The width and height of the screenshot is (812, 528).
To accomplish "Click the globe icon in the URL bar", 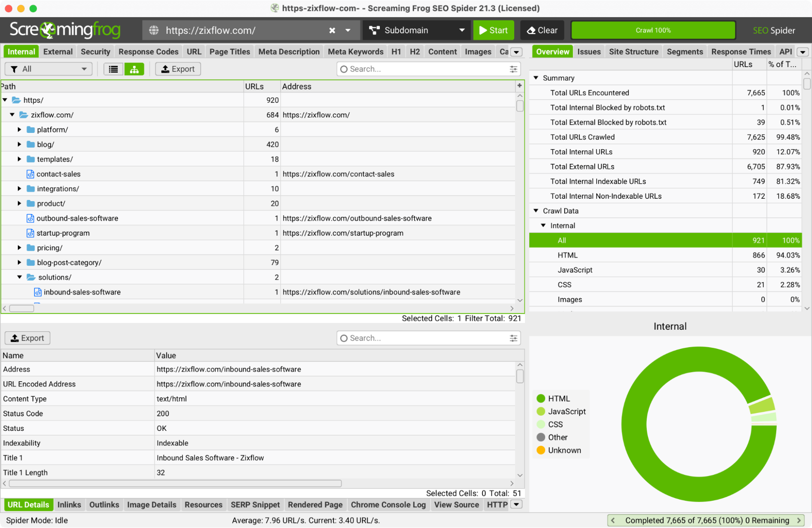I will 153,30.
